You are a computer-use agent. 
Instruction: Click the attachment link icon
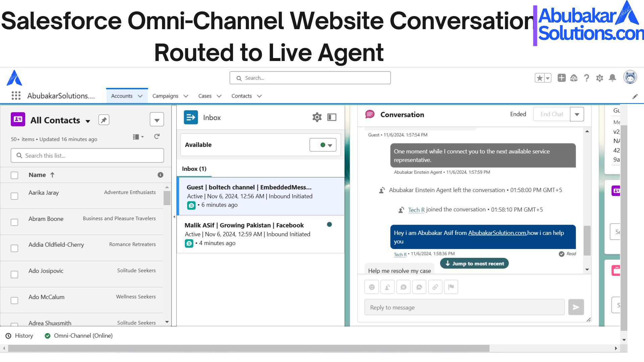pos(435,287)
